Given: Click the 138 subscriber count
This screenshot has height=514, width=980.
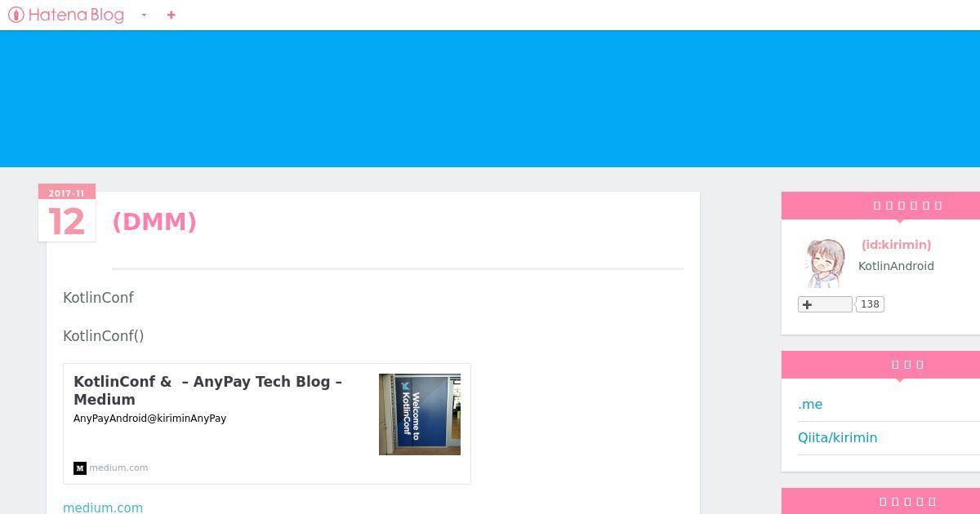Looking at the screenshot, I should (870, 304).
